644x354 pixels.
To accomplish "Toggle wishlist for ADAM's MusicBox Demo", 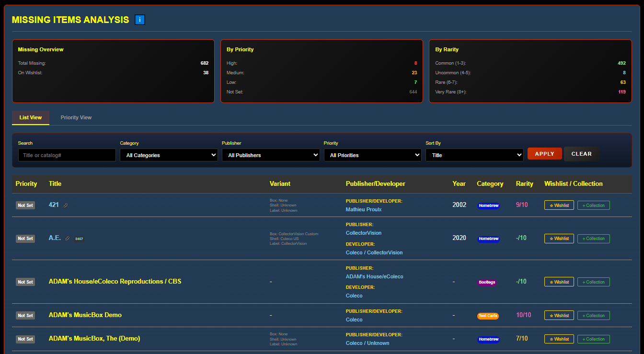I will [559, 316].
